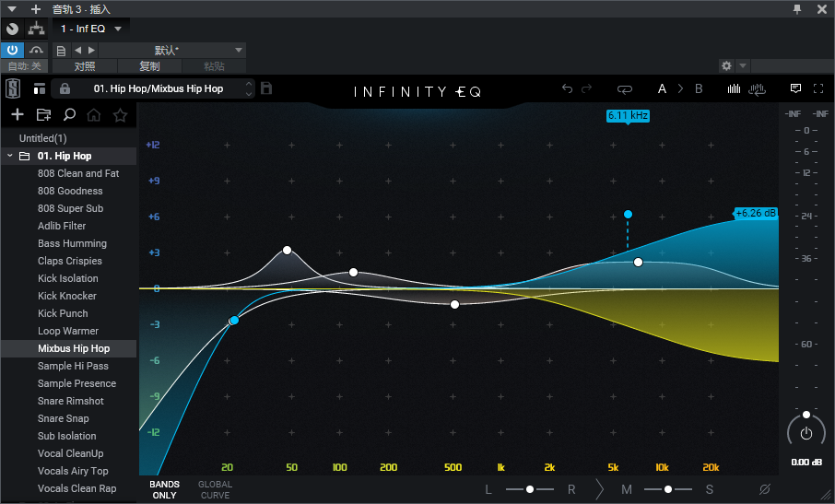
Task: Click the output gain knob handle
Action: [x=806, y=415]
